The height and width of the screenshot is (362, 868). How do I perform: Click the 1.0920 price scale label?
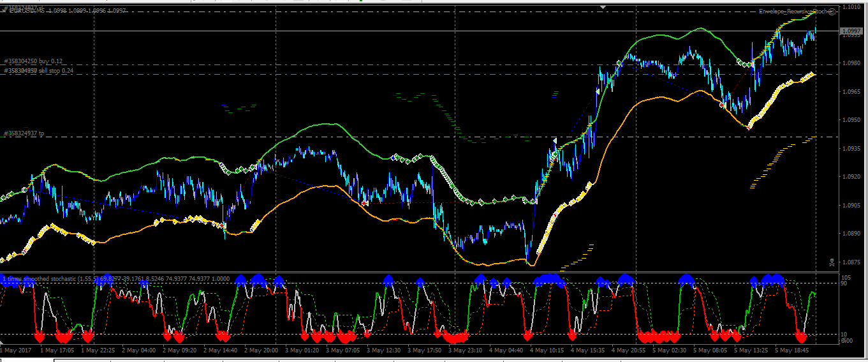[850, 177]
